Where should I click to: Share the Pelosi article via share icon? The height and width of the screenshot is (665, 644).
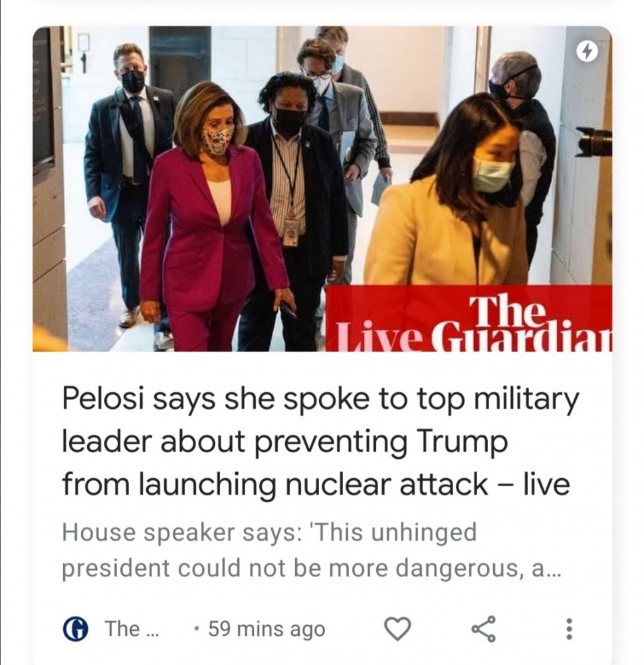(x=483, y=628)
